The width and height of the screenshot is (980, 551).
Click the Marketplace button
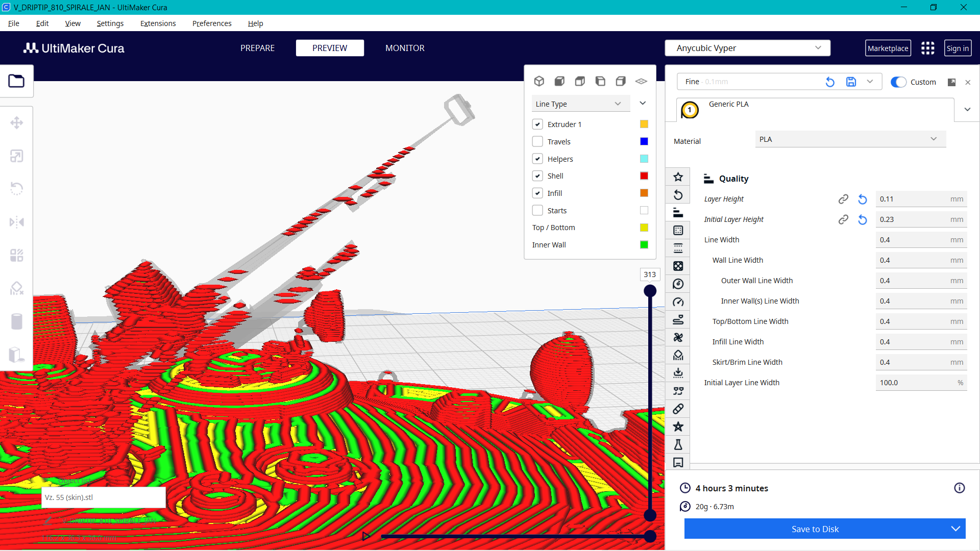pyautogui.click(x=888, y=47)
